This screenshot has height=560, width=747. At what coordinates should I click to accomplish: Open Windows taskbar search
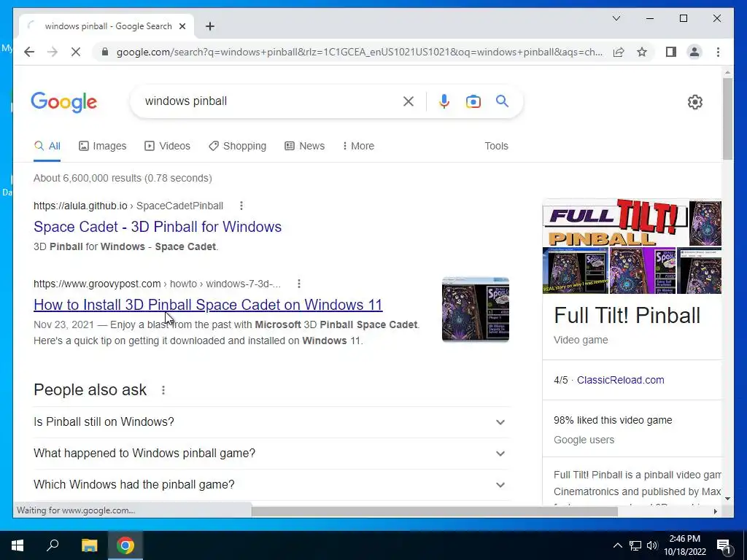(53, 545)
